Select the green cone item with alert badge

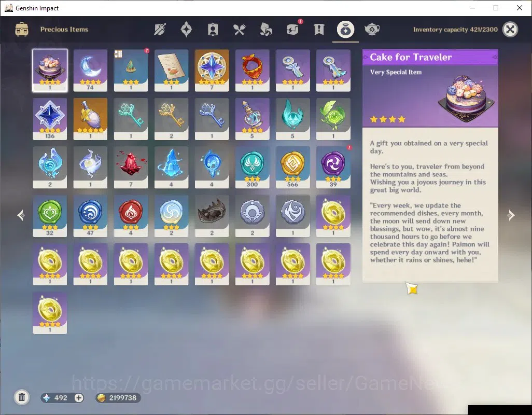pyautogui.click(x=131, y=70)
